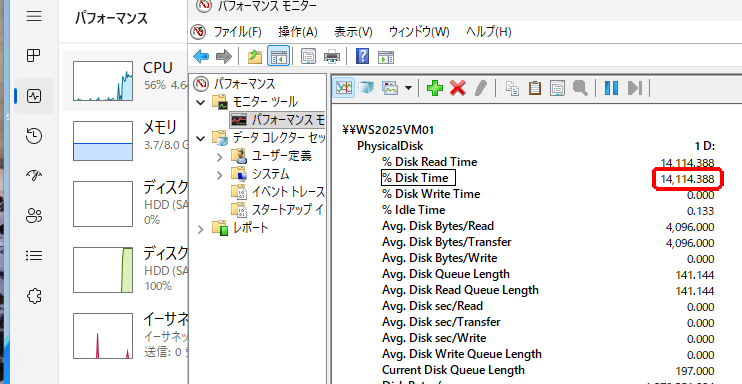Viewport: 742px width, 384px height.
Task: Open Processes page icon in Task Manager sidebar
Action: [x=34, y=56]
